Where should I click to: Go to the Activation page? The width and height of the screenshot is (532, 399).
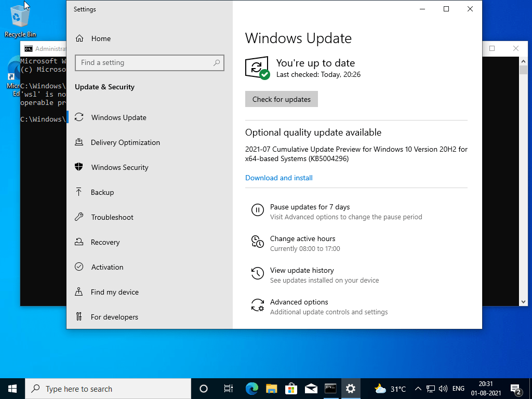pyautogui.click(x=107, y=267)
